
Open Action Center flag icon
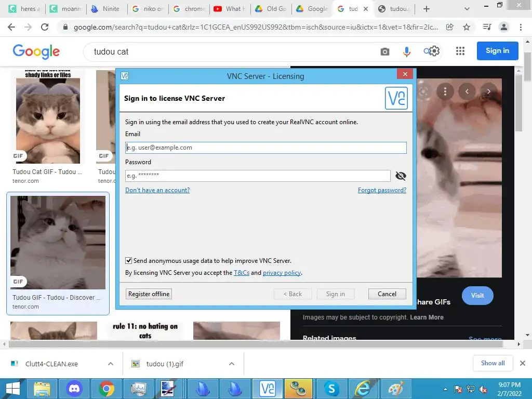pos(458,390)
